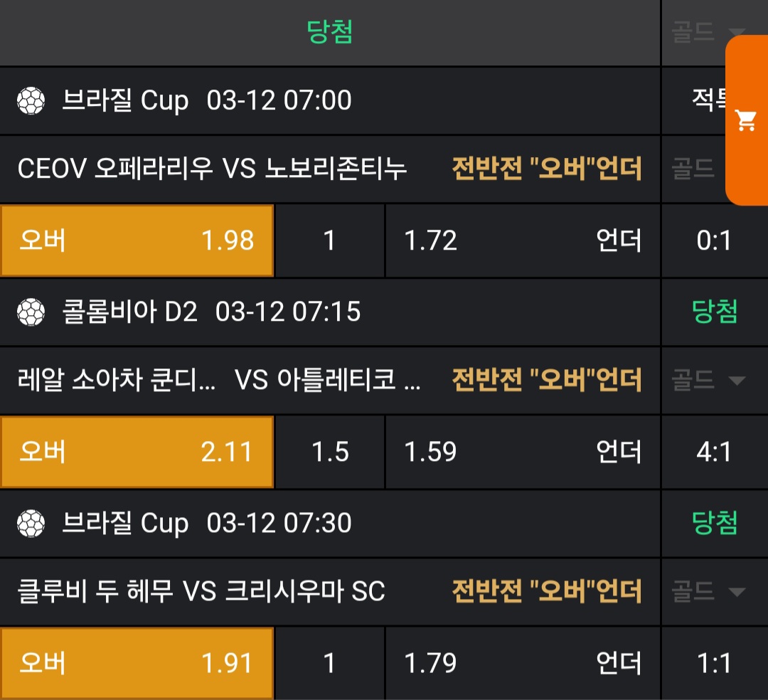Select 오버 1.98 for CEOV 오페라리우 match
768x700 pixels.
(137, 241)
